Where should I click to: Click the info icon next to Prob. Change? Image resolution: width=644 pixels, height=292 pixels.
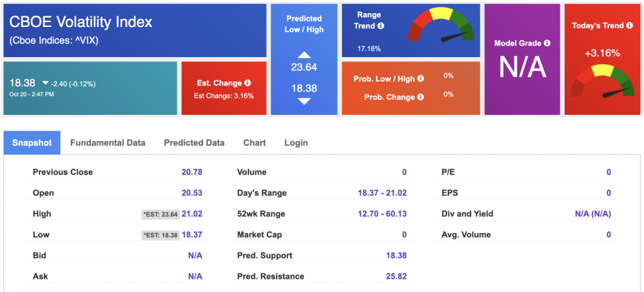[x=420, y=97]
